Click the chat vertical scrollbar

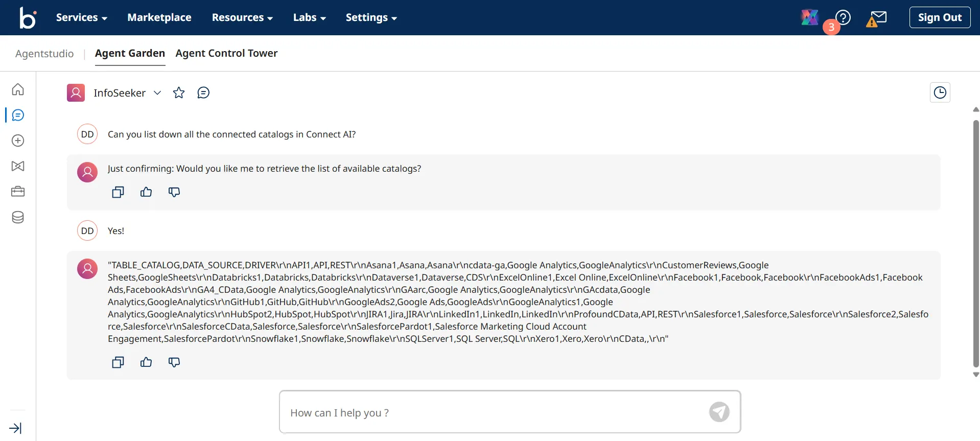tap(975, 243)
